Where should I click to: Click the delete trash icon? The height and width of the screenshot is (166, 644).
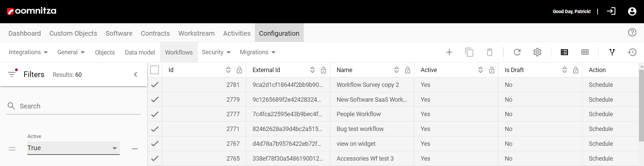coord(489,52)
